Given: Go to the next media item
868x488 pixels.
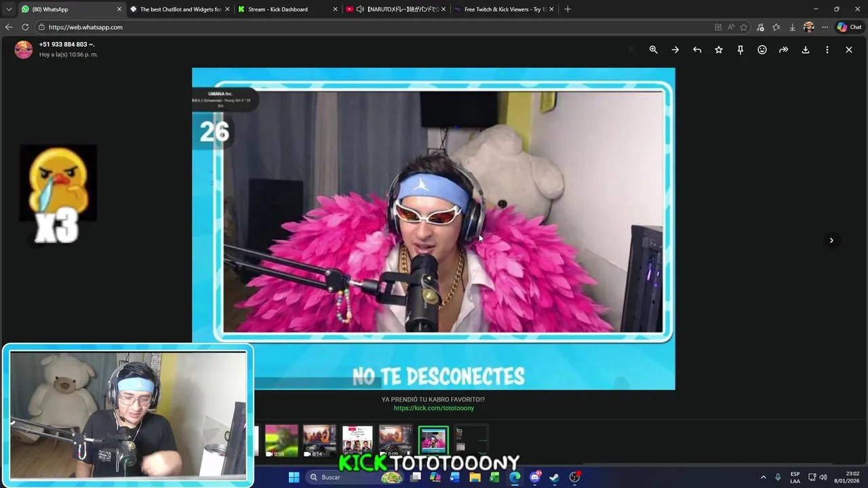Looking at the screenshot, I should click(831, 240).
